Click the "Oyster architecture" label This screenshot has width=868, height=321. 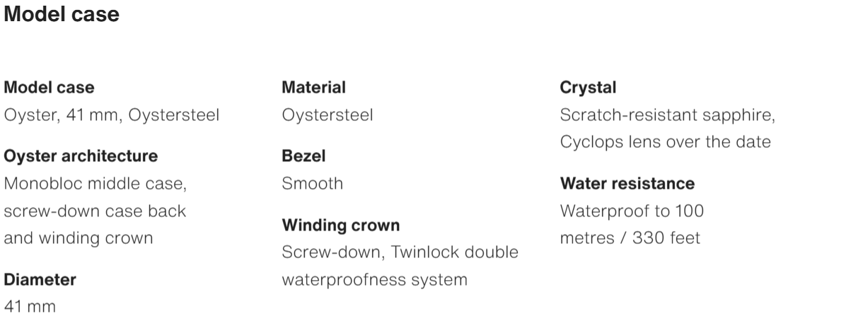click(81, 156)
